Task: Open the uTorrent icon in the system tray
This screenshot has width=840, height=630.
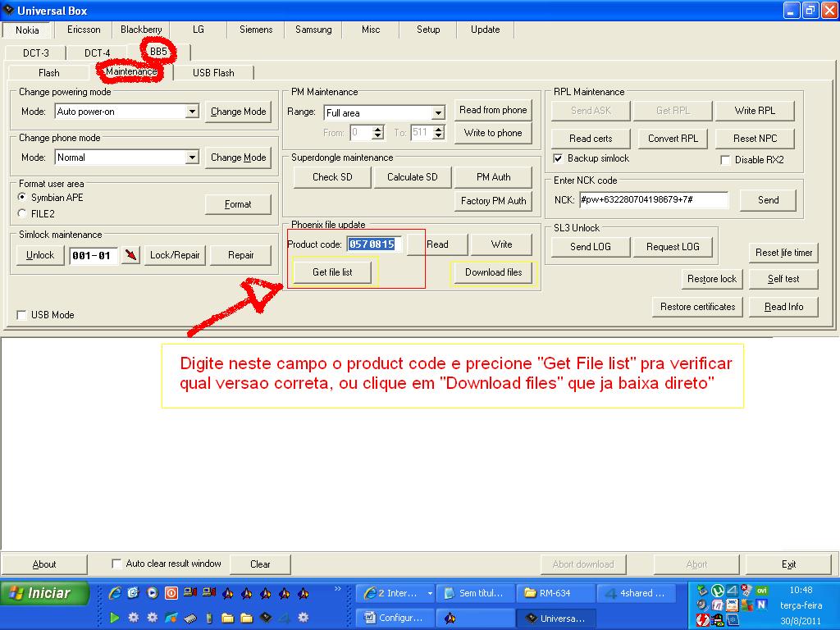Action: (x=717, y=591)
